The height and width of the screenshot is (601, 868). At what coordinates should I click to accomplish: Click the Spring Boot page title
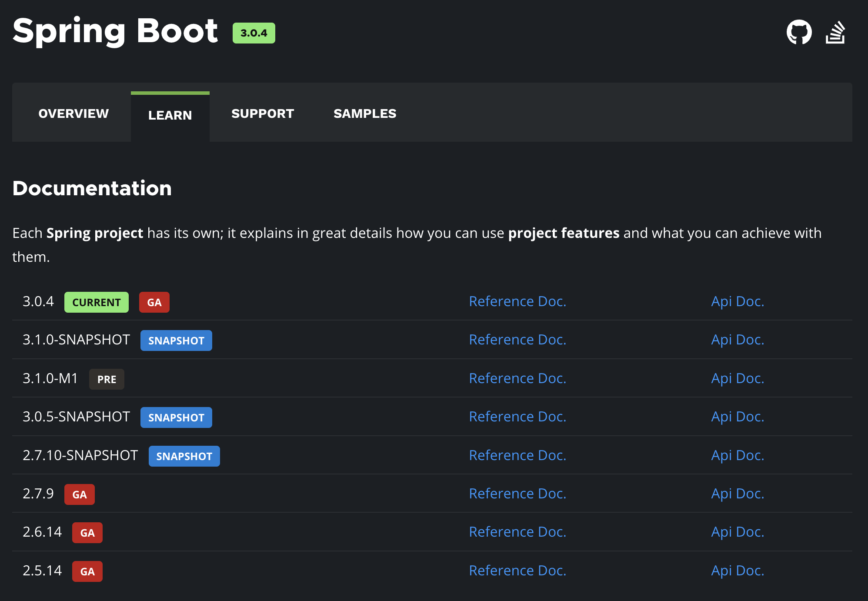click(115, 31)
